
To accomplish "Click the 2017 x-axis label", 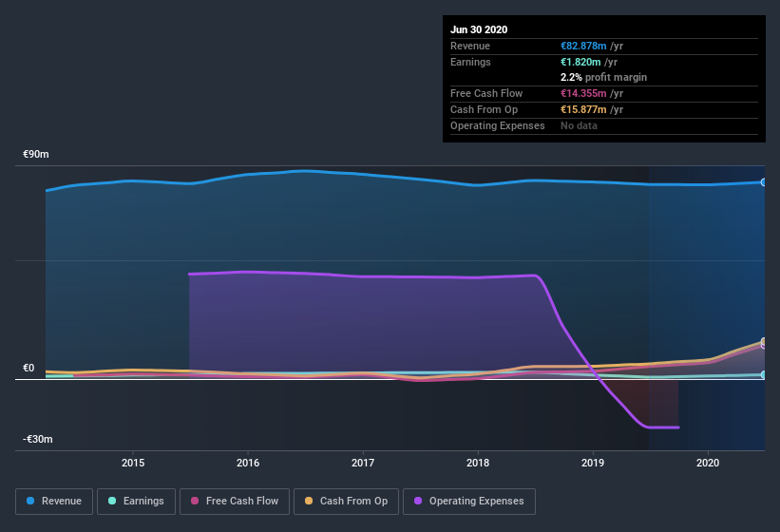I will (x=363, y=463).
